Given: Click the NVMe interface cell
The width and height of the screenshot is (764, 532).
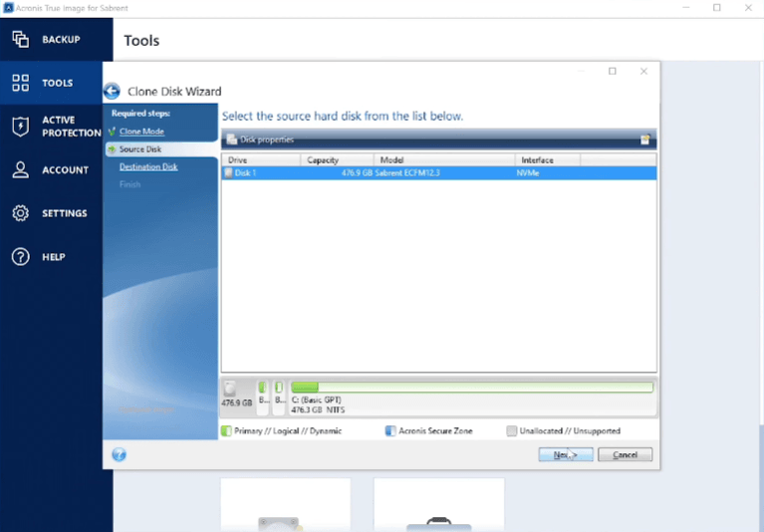Looking at the screenshot, I should tap(528, 173).
